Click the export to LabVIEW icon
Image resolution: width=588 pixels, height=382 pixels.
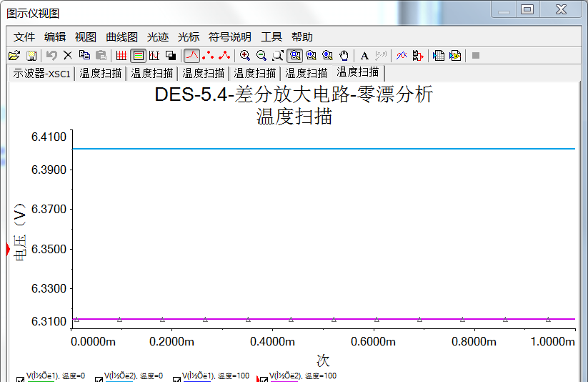[x=455, y=56]
